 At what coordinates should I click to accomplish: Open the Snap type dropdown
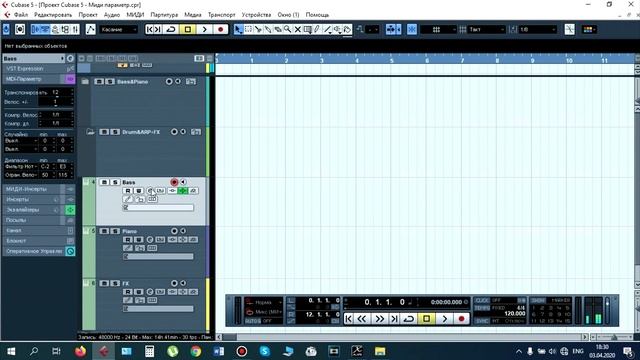point(438,29)
